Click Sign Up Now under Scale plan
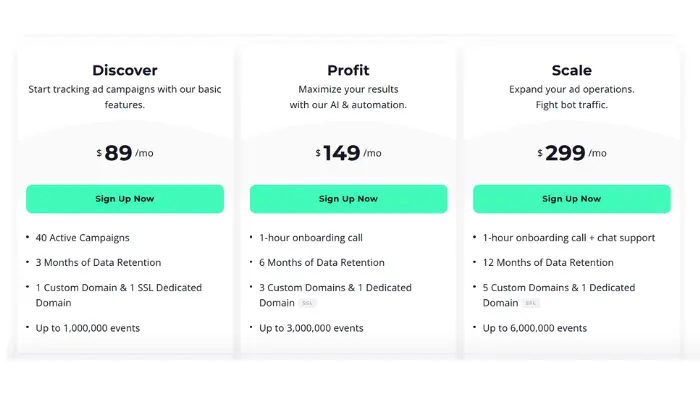Viewport: 700px width, 400px height. pos(571,199)
